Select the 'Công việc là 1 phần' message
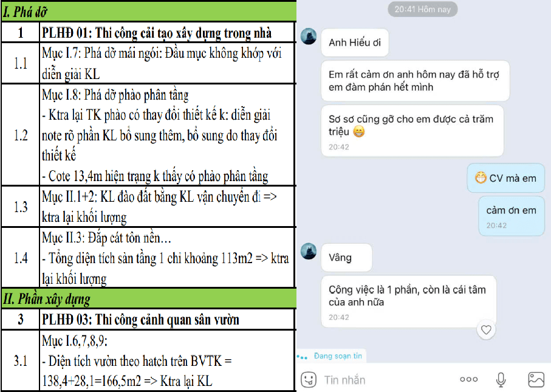 point(409,301)
